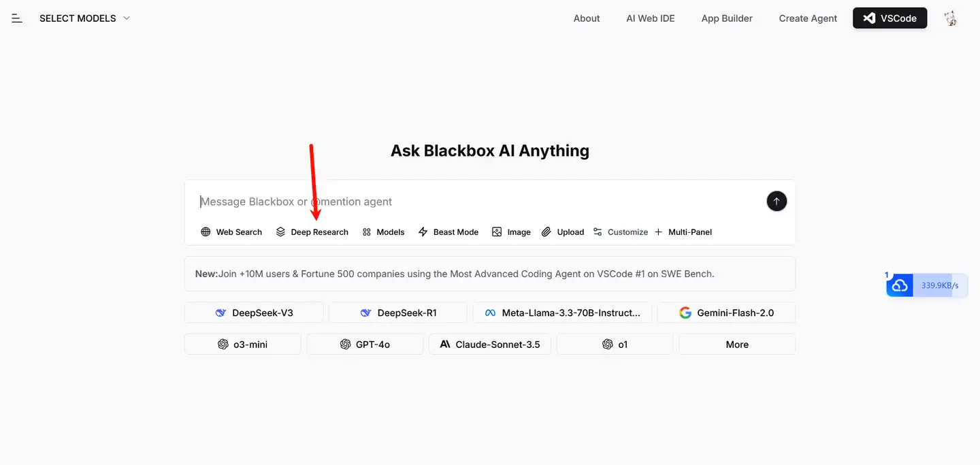Click the VSCode button
980x465 pixels.
click(x=889, y=18)
